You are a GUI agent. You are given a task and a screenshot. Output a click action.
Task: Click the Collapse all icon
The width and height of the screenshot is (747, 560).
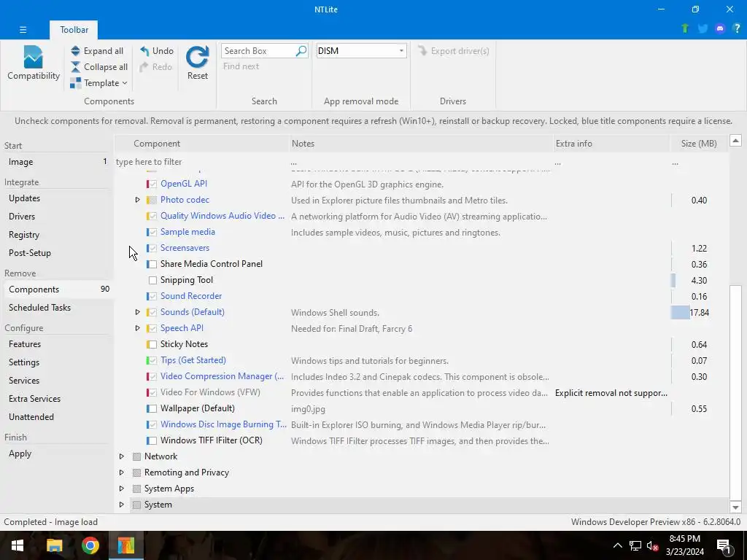tap(76, 67)
